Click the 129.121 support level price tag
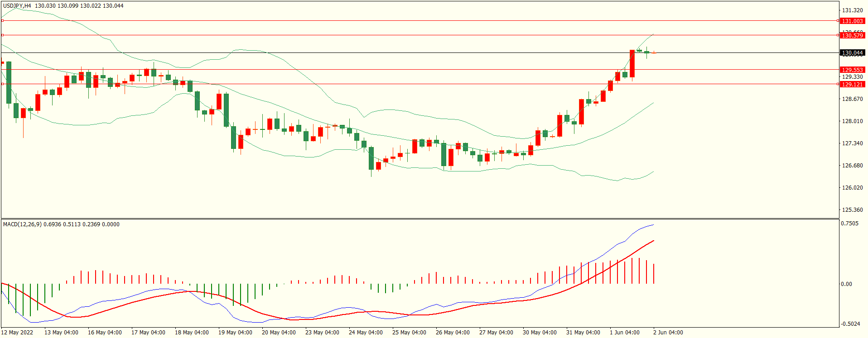 tap(852, 84)
